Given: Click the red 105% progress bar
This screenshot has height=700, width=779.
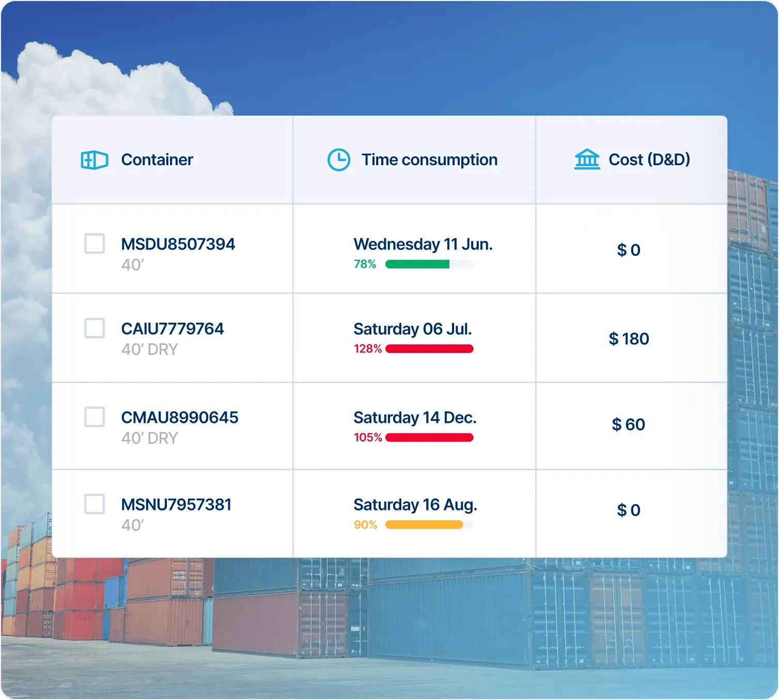Looking at the screenshot, I should coord(429,438).
